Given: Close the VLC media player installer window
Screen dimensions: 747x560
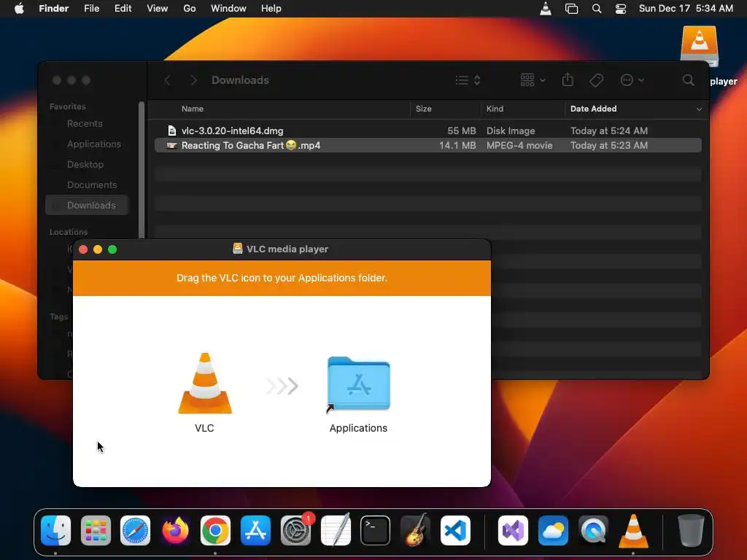Looking at the screenshot, I should 83,249.
